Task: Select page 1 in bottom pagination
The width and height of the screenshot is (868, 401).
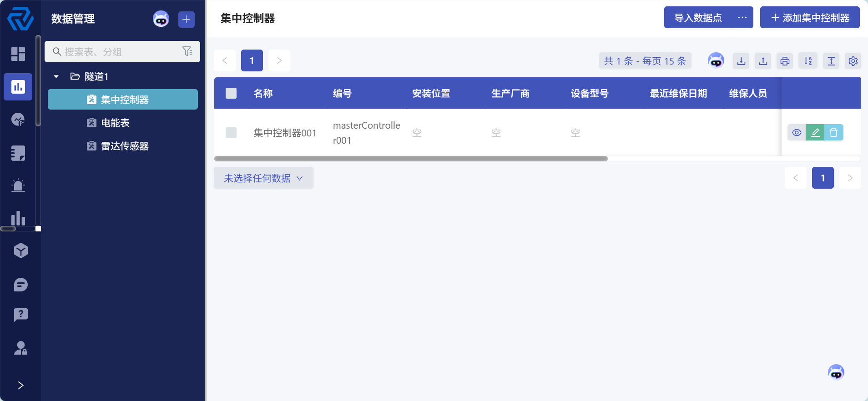Action: [x=823, y=178]
